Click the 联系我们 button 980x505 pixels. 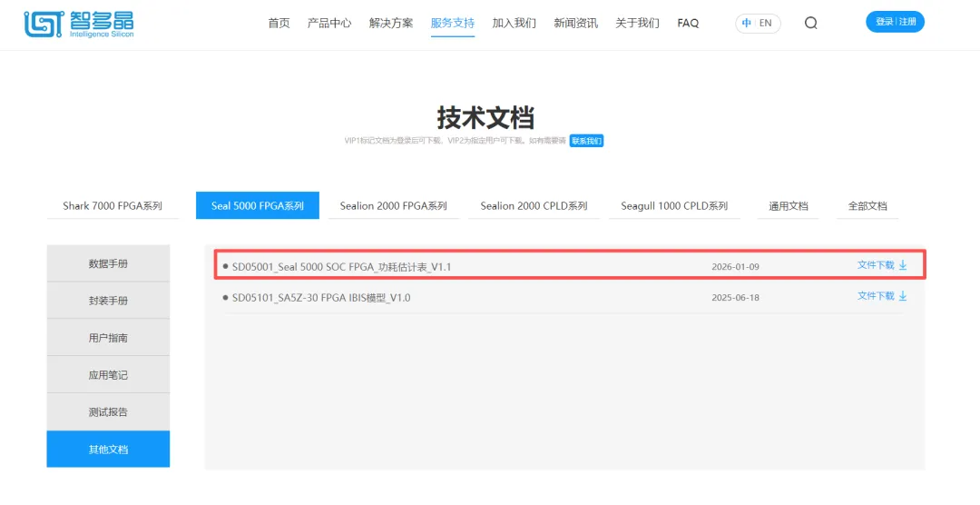click(x=586, y=141)
